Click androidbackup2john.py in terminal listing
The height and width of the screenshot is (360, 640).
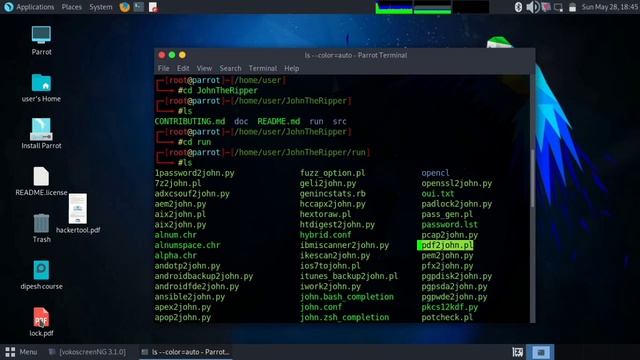(204, 276)
